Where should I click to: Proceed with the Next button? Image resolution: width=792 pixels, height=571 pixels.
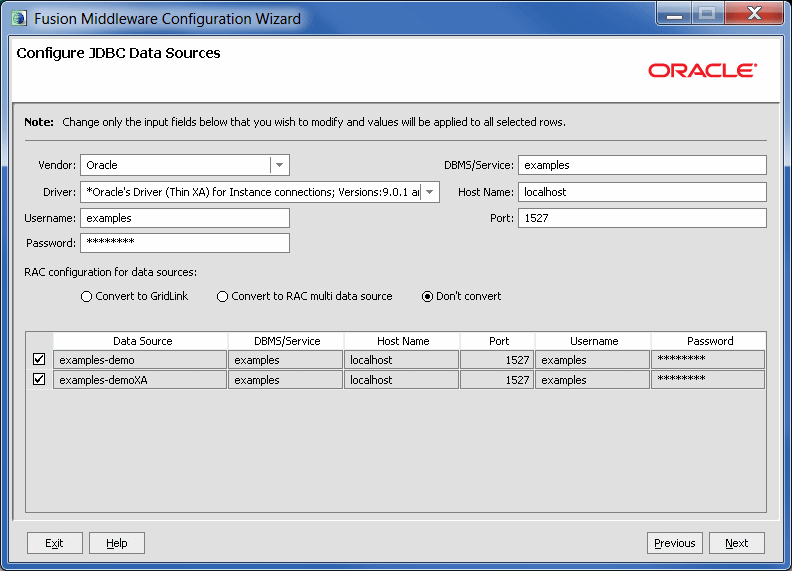click(736, 543)
